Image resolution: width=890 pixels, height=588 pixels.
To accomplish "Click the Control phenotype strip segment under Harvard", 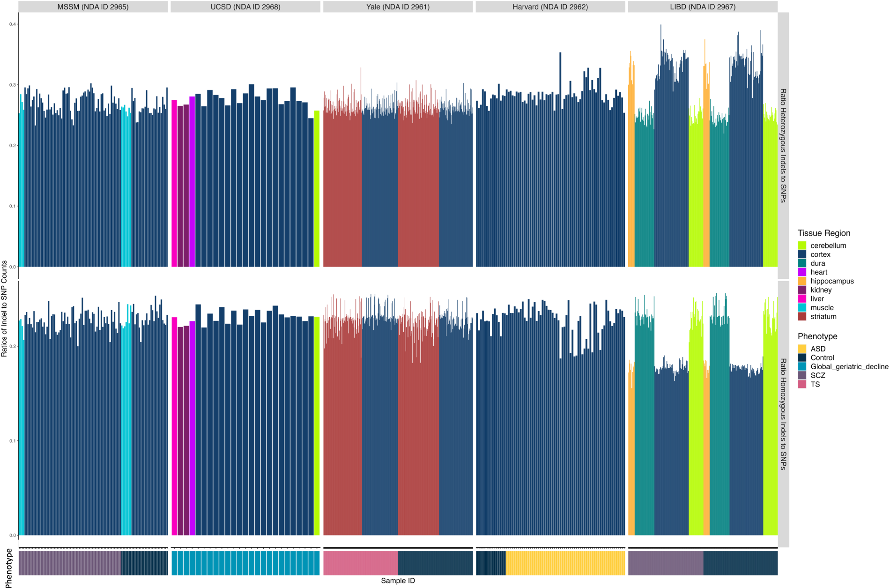I will (491, 563).
